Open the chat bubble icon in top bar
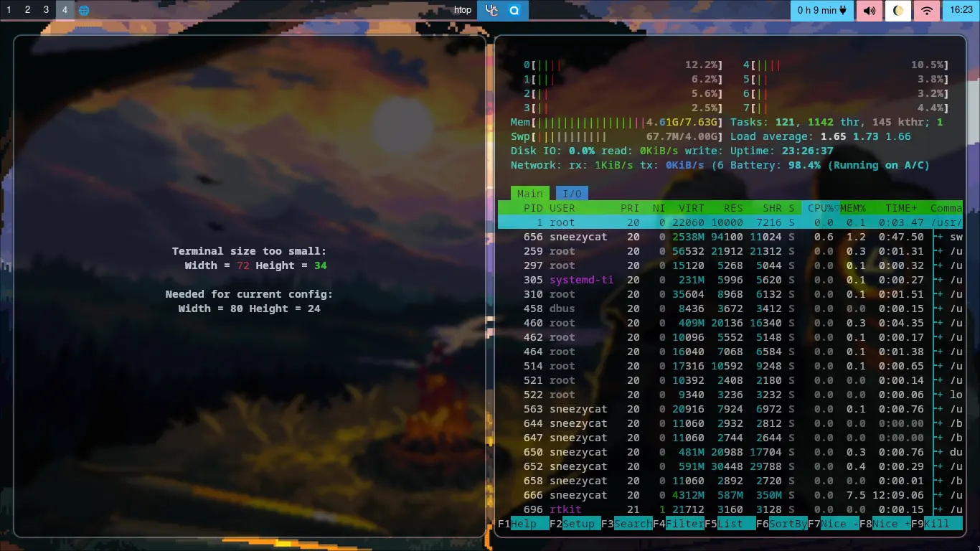980x551 pixels. 514,10
